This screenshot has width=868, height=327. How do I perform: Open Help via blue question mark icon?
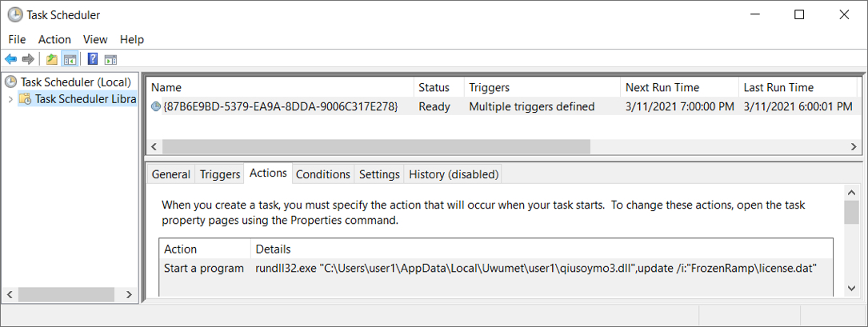click(93, 59)
